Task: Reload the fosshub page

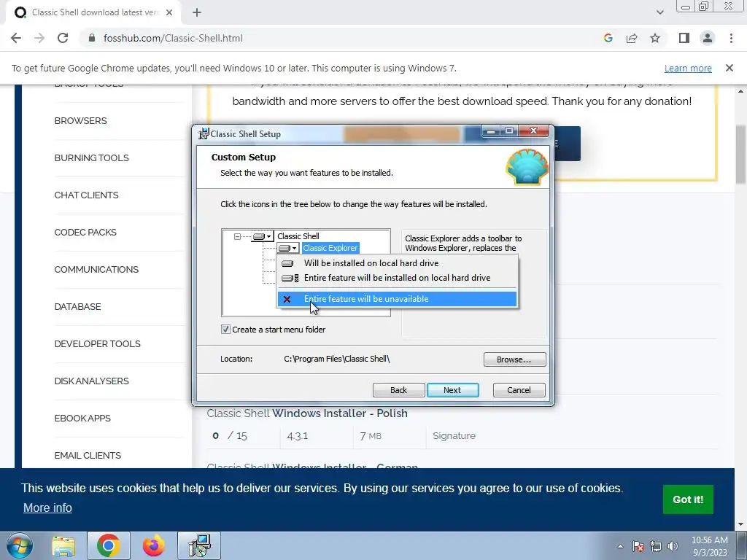Action: tap(63, 38)
